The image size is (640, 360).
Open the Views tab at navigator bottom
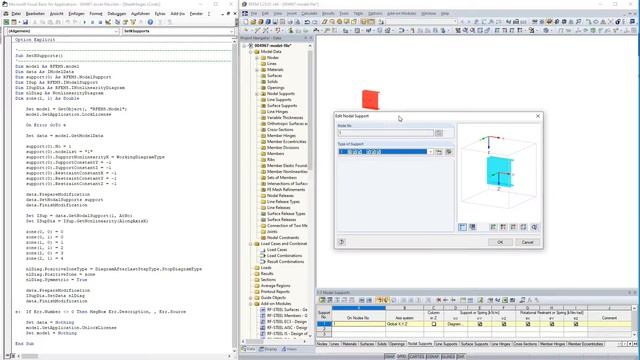(289, 349)
